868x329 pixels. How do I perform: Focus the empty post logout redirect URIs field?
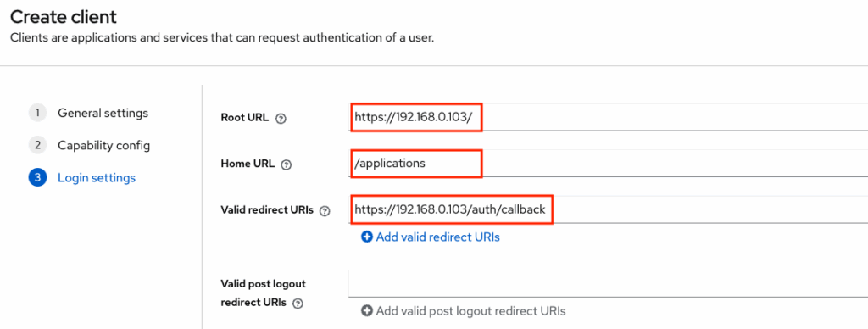pyautogui.click(x=608, y=283)
